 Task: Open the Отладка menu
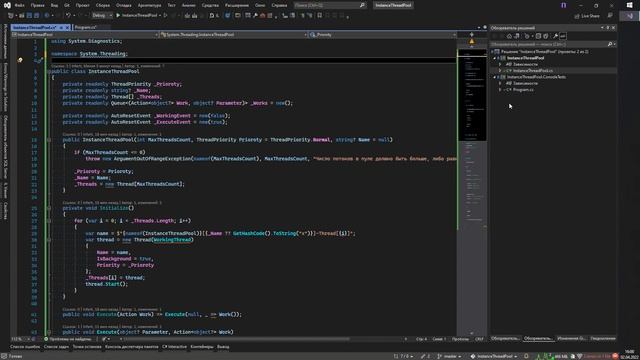point(123,5)
